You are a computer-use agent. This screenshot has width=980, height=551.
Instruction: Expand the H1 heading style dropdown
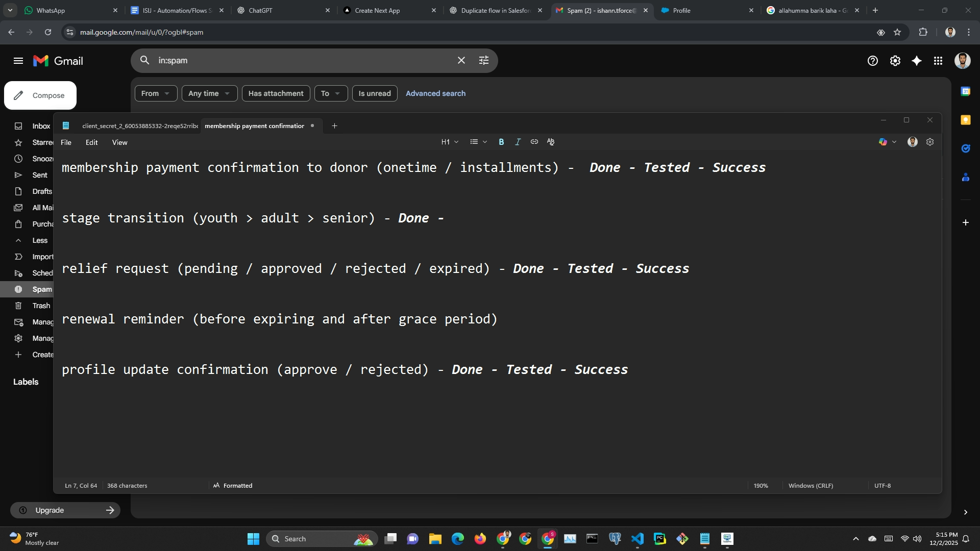pyautogui.click(x=450, y=142)
